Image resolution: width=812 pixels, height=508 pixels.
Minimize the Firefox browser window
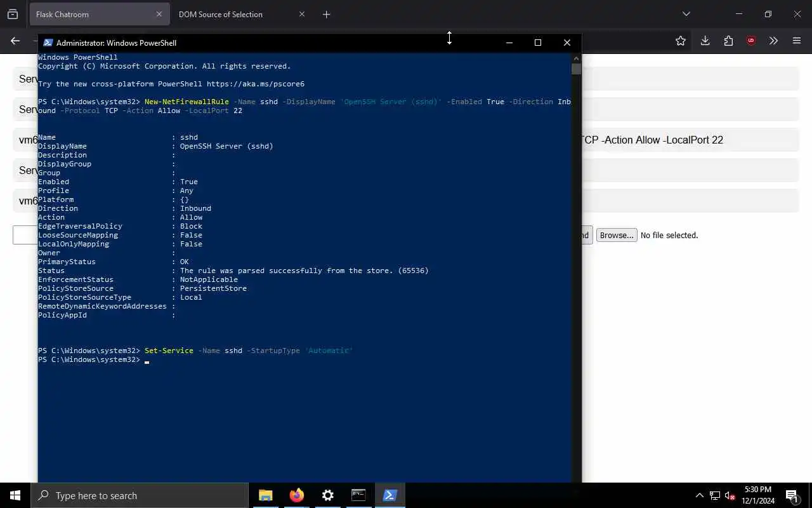pyautogui.click(x=738, y=14)
